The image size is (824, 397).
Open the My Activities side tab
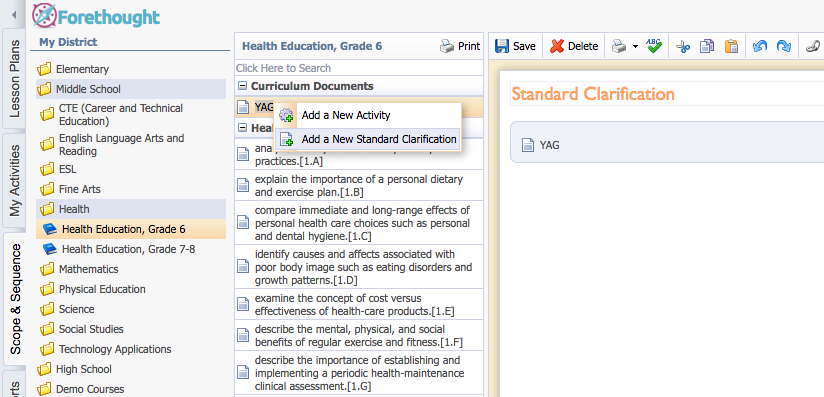(x=15, y=180)
